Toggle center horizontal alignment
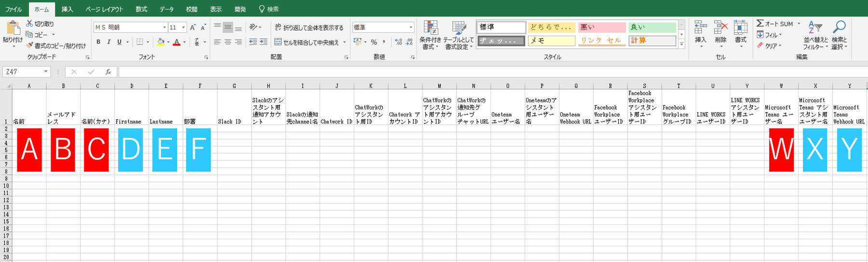Screen dimensions: 868x262 228,42
